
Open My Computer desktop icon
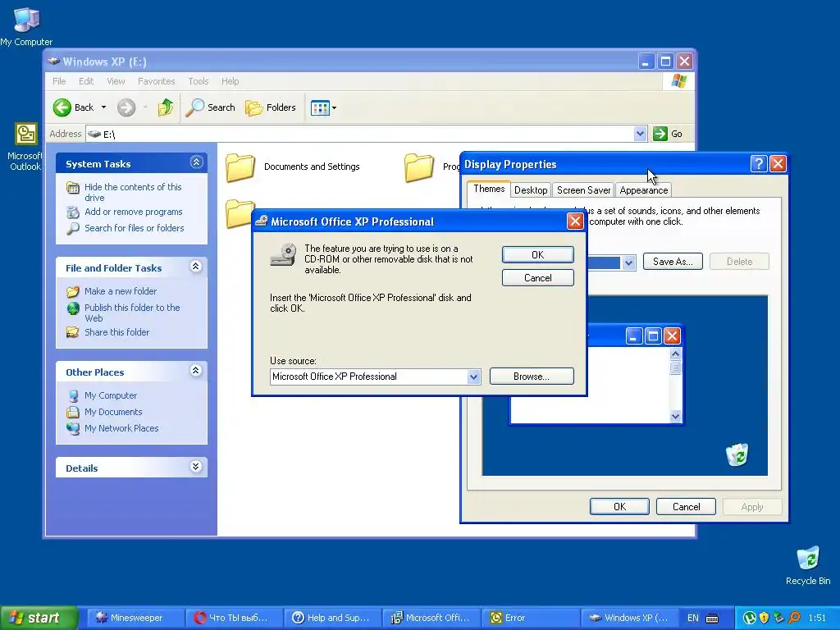[x=25, y=27]
